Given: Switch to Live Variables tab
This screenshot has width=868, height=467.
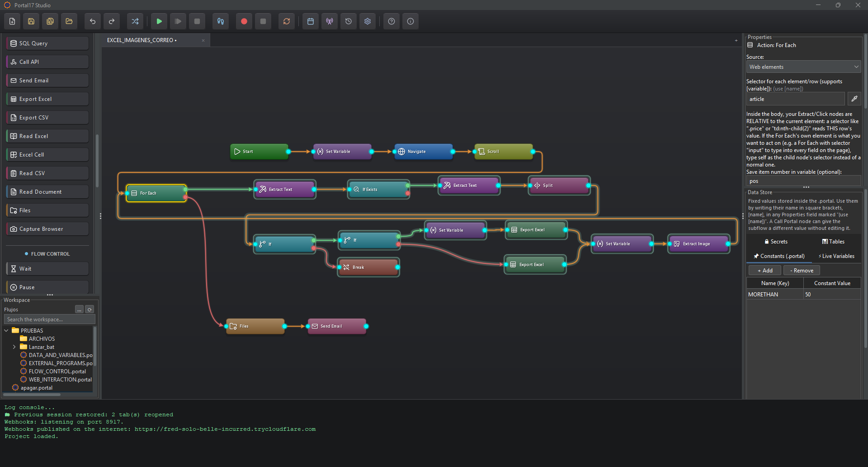Looking at the screenshot, I should click(x=836, y=256).
